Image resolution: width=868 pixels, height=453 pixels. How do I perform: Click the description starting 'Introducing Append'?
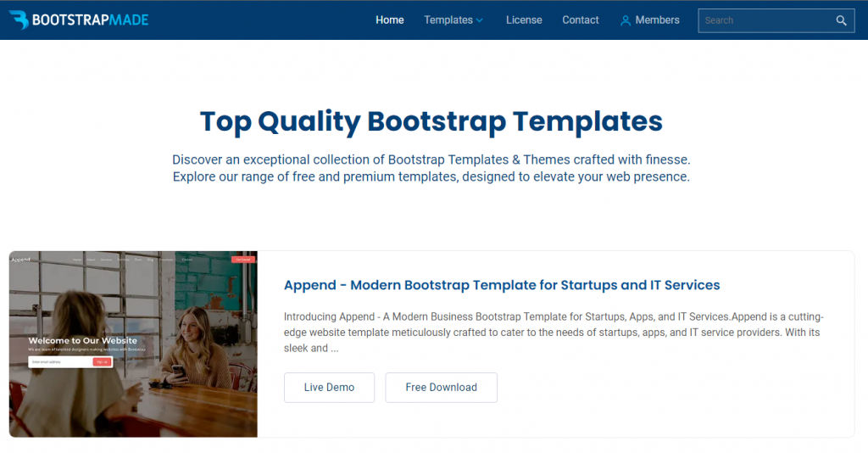point(554,333)
